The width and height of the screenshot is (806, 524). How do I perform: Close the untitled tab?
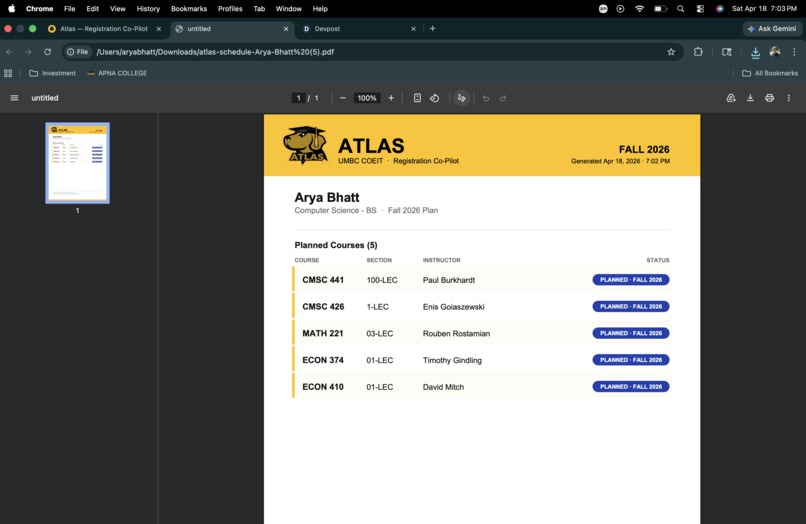coord(286,29)
